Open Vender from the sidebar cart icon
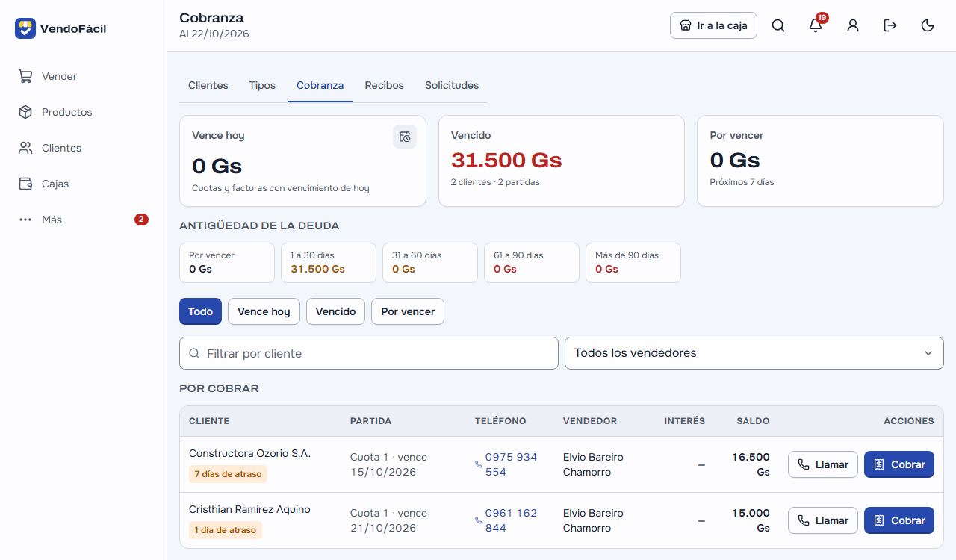This screenshot has width=956, height=560. 25,76
